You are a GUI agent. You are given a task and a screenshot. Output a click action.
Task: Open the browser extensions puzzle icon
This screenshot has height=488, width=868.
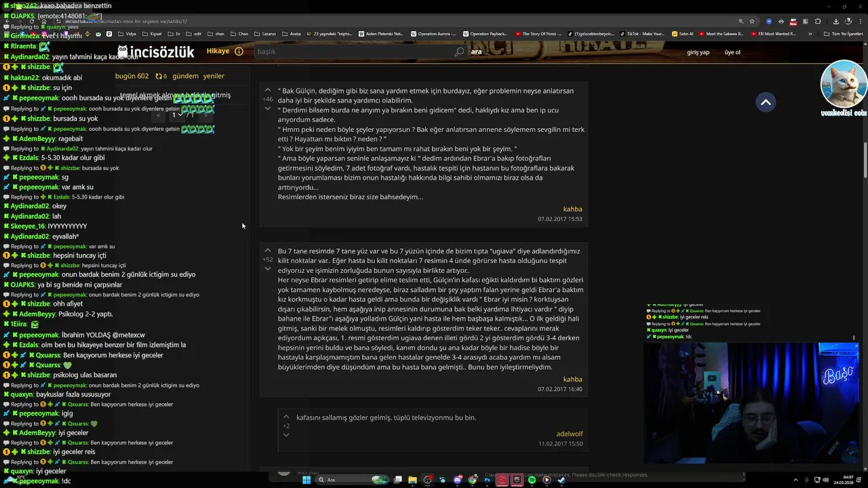click(x=818, y=22)
